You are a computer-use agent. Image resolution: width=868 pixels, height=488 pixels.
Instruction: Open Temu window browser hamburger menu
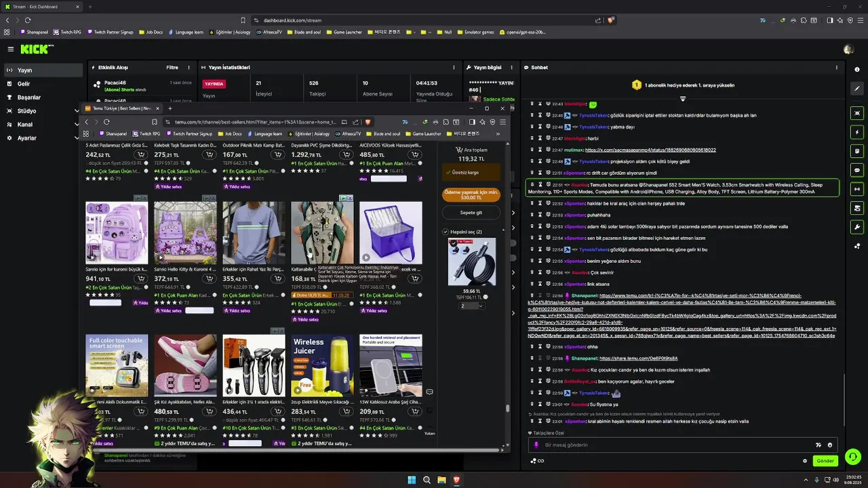502,122
